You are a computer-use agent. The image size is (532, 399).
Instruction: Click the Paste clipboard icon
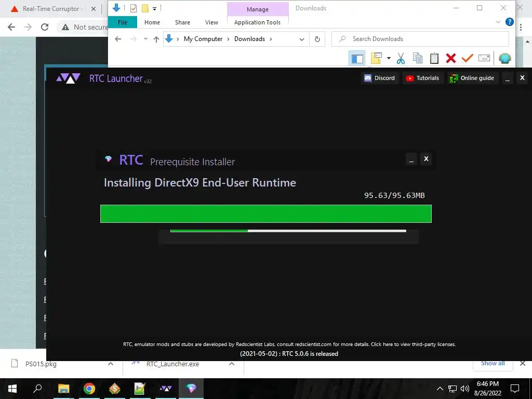pyautogui.click(x=434, y=58)
